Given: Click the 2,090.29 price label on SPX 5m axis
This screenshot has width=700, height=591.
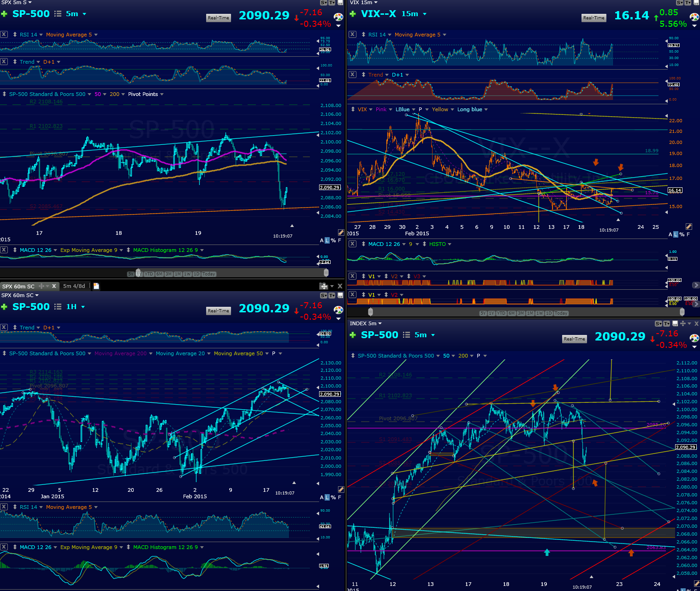Looking at the screenshot, I should coord(330,187).
